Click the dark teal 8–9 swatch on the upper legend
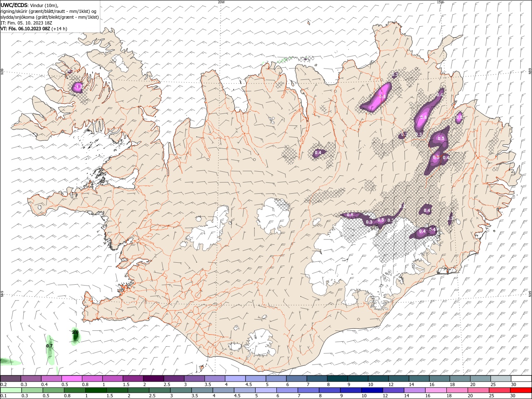532x399 pixels. (337, 379)
